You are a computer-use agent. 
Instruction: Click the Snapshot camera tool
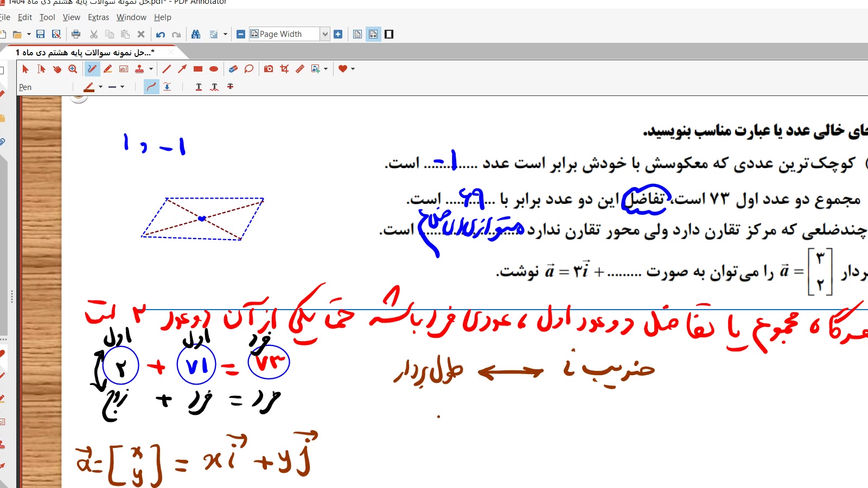click(269, 69)
